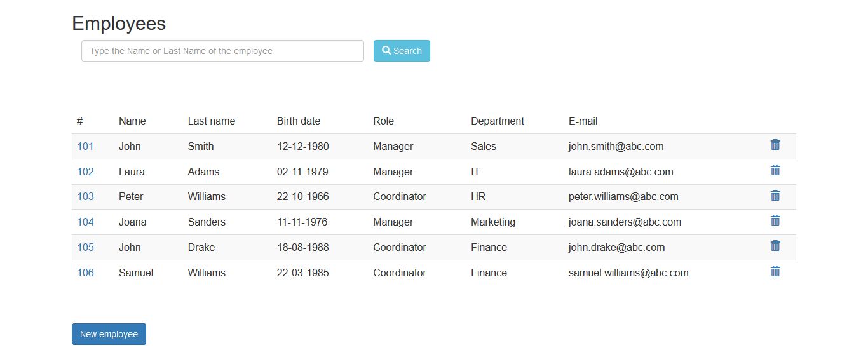Follow the employee 103 link
This screenshot has height=357, width=868.
click(x=85, y=196)
